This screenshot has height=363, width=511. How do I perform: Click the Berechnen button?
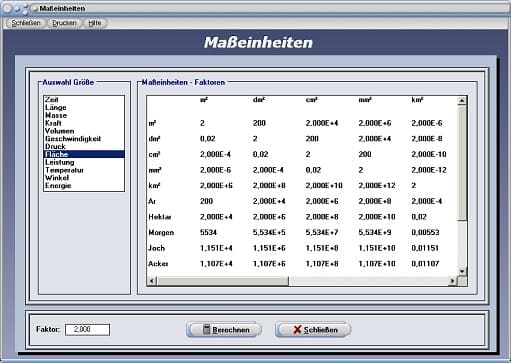[x=224, y=330]
